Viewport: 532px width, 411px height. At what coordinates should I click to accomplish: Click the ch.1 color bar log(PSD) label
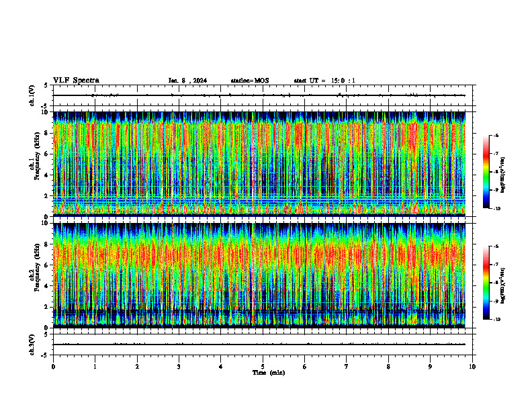point(503,175)
